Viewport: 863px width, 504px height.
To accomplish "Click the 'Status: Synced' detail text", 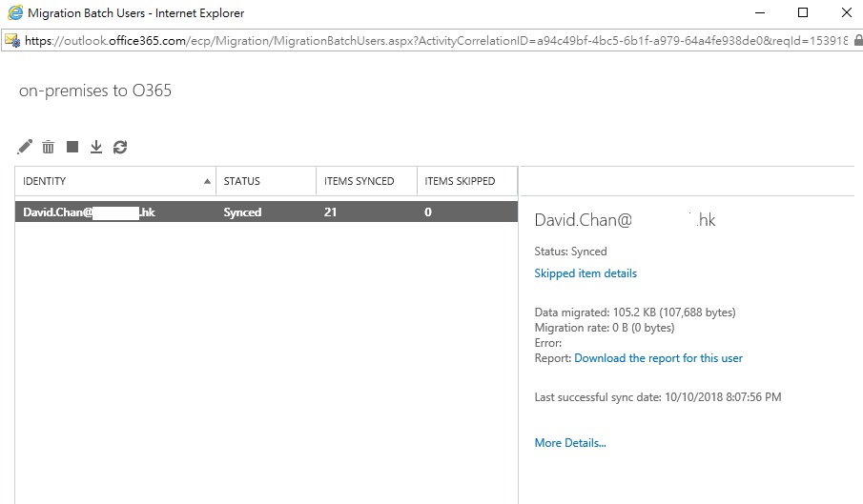I will [x=571, y=252].
